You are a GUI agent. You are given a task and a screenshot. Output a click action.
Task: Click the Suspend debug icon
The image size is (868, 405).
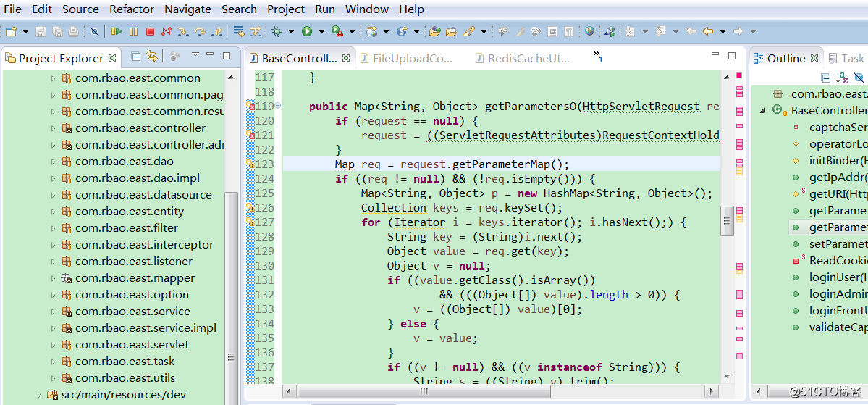(x=133, y=32)
